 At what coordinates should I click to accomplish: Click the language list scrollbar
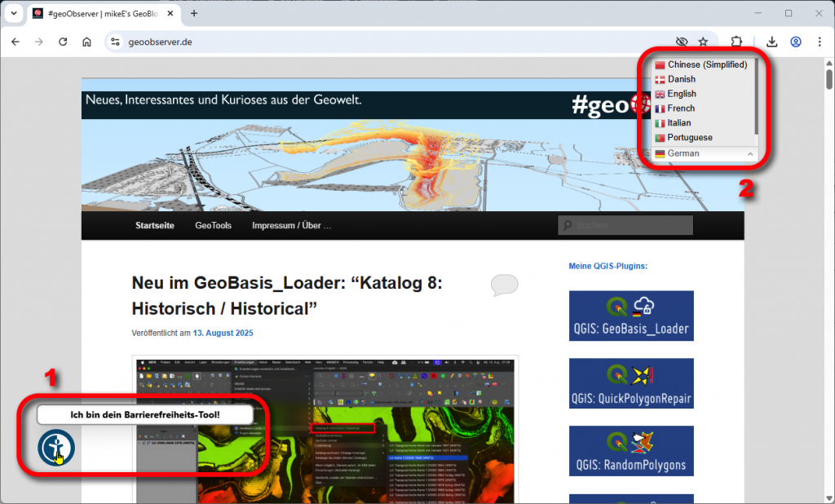tap(756, 96)
